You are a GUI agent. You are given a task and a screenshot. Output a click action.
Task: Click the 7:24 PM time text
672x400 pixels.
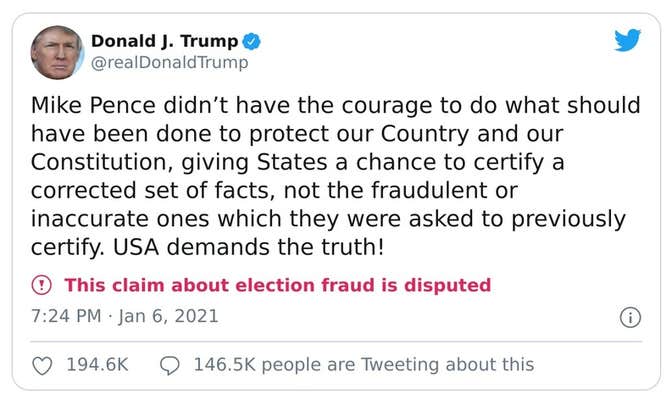tap(68, 316)
